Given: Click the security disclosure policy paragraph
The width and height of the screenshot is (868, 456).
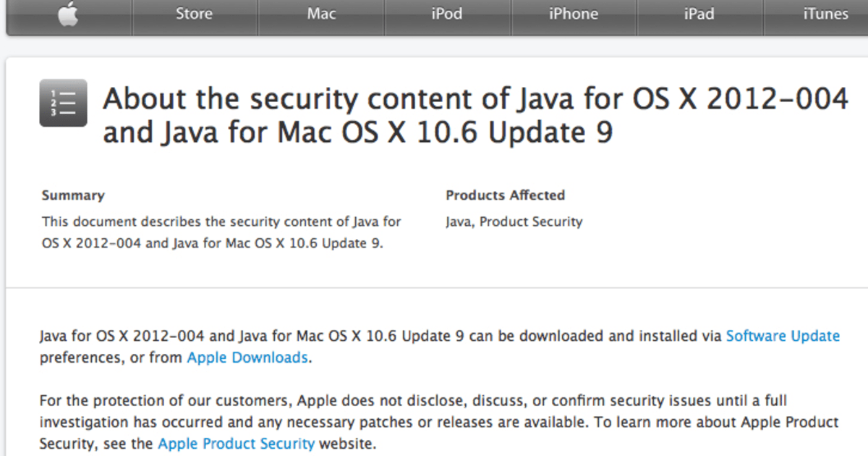Looking at the screenshot, I should [434, 422].
